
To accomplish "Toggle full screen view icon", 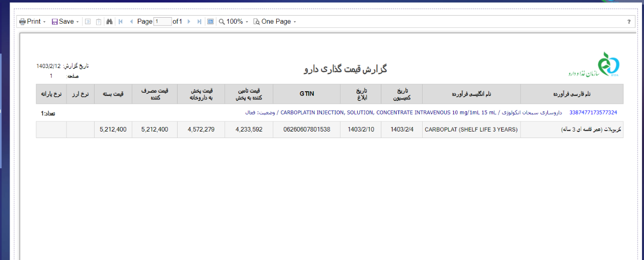I will pos(210,22).
